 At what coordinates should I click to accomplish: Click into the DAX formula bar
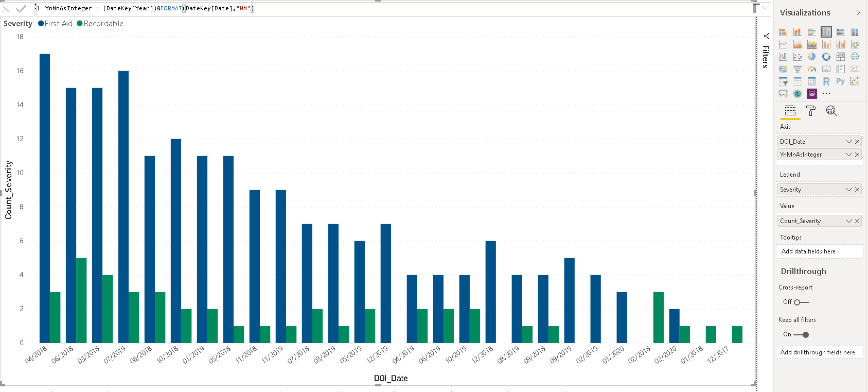coord(394,9)
